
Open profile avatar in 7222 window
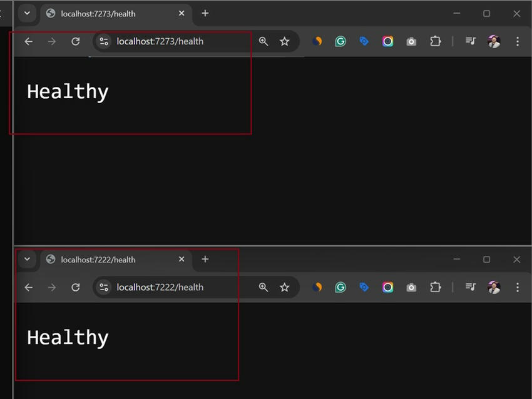[x=494, y=288]
